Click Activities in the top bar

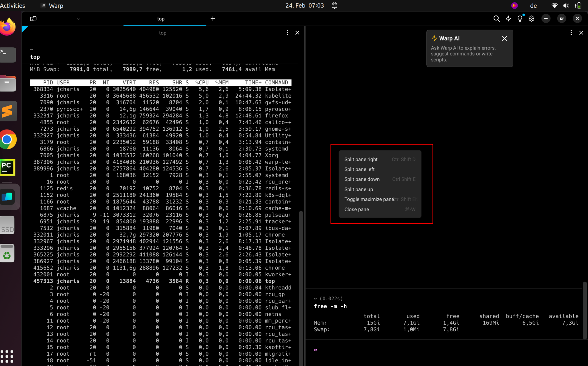point(13,5)
